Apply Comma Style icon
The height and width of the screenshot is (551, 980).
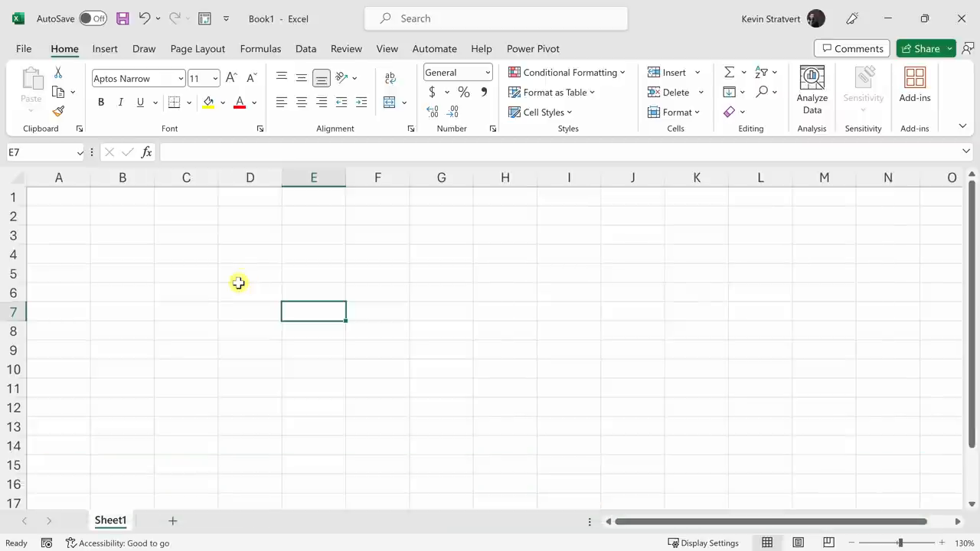(x=484, y=92)
